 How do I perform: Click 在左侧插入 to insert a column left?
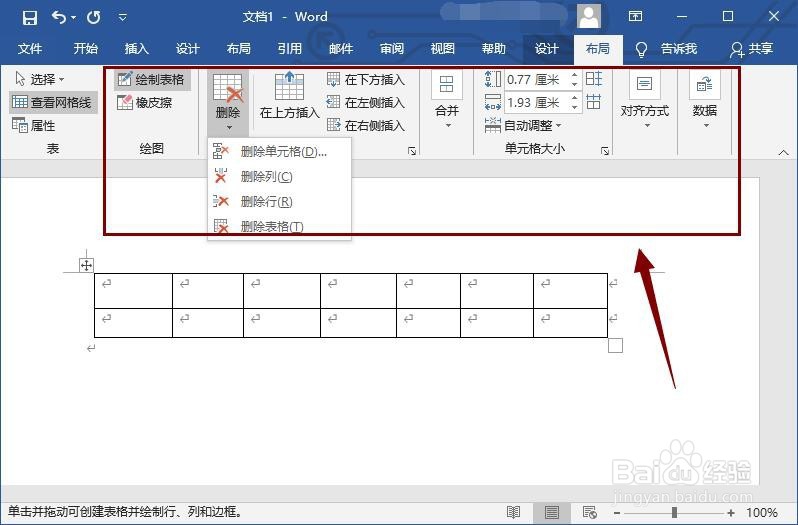tap(366, 103)
